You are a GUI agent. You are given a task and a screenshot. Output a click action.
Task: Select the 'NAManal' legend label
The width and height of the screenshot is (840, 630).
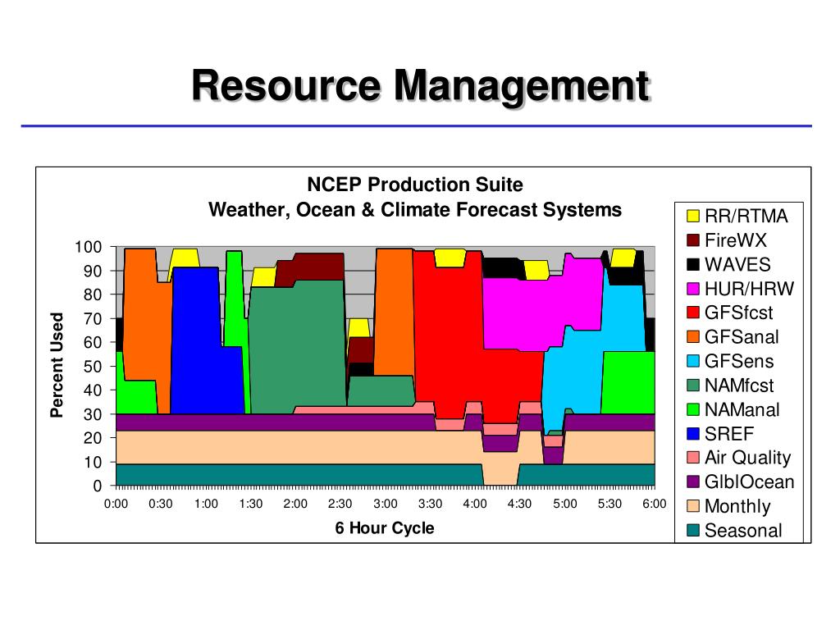742,409
